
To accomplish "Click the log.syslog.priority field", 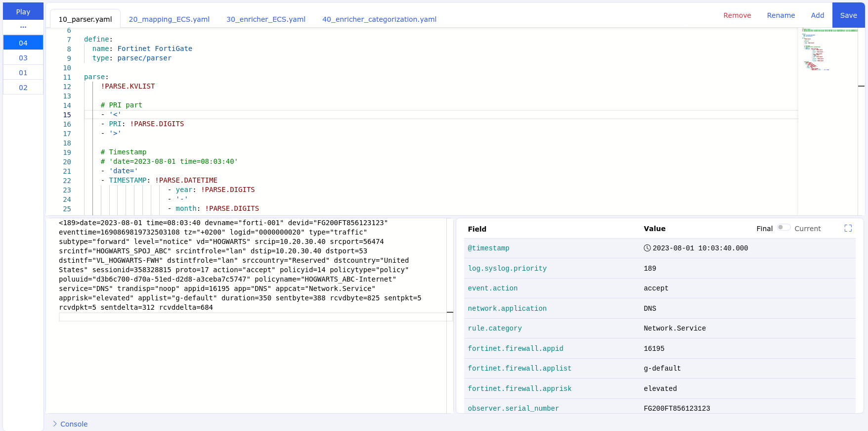I will point(507,268).
